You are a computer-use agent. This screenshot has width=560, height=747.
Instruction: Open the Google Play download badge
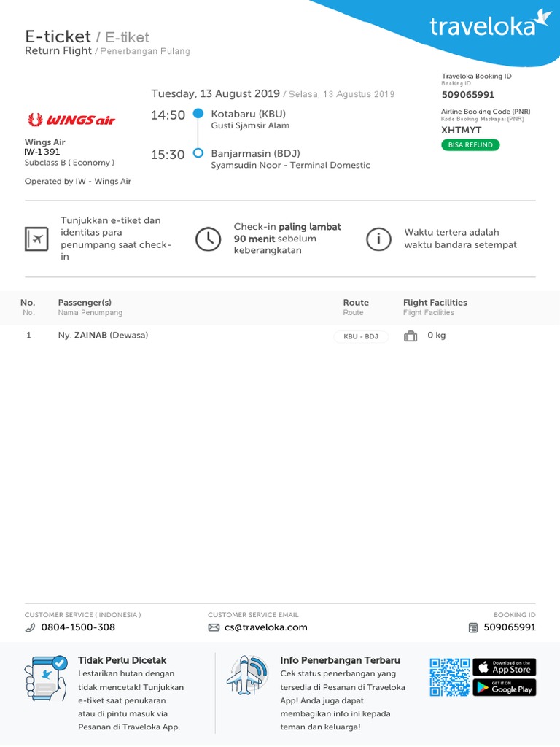coord(505,687)
